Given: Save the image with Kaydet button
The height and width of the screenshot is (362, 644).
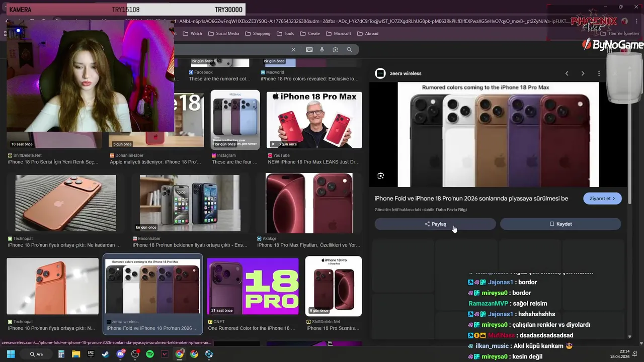Looking at the screenshot, I should click(560, 224).
